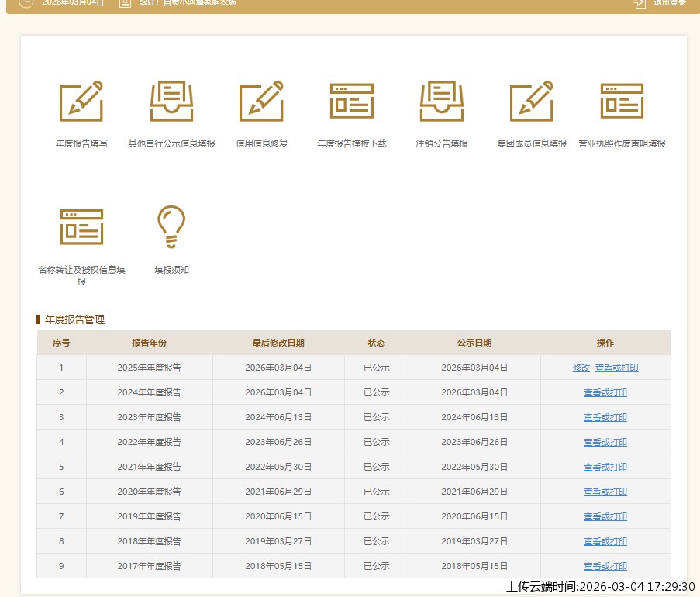Click 修改 link for 2025年年度报告
700x597 pixels.
tap(581, 368)
